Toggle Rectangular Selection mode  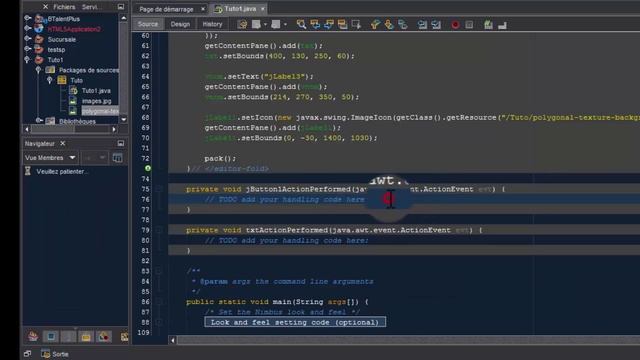coord(356,24)
